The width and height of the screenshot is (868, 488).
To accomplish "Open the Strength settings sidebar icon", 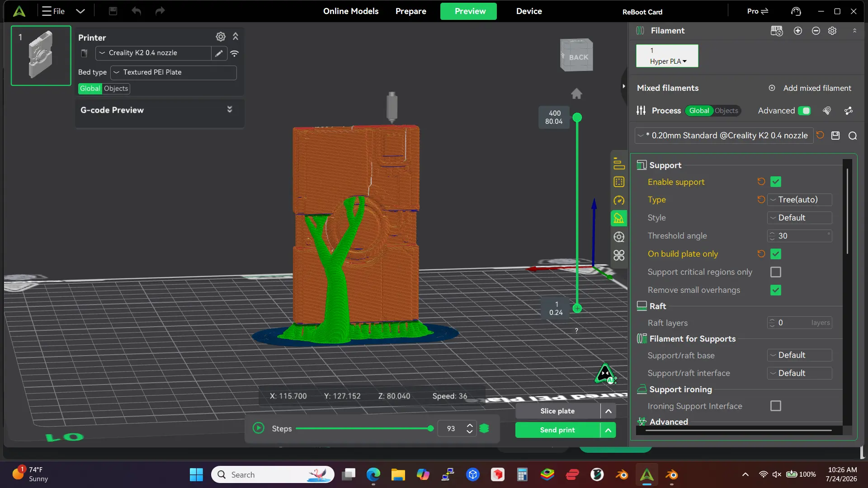I will [619, 182].
